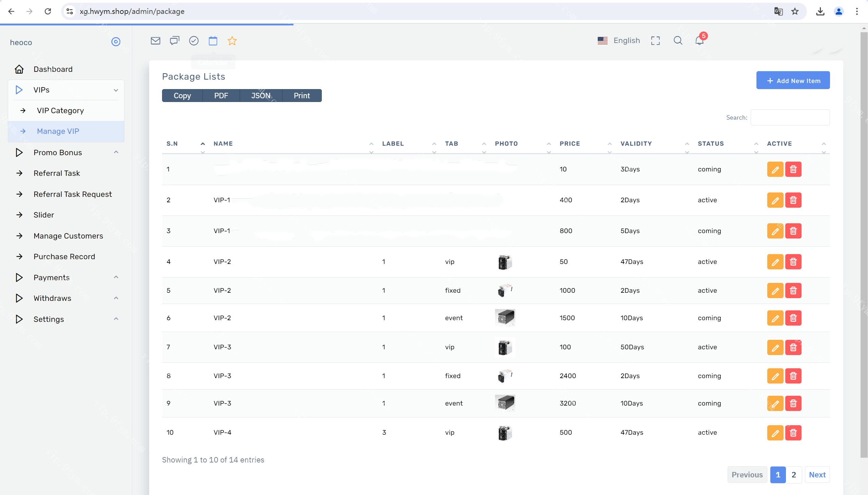This screenshot has height=495, width=868.
Task: Click the yellow star favorites icon
Action: pyautogui.click(x=232, y=41)
